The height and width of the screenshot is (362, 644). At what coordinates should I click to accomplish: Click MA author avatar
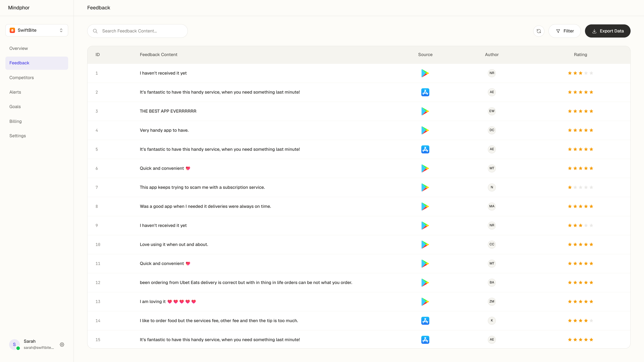(492, 206)
